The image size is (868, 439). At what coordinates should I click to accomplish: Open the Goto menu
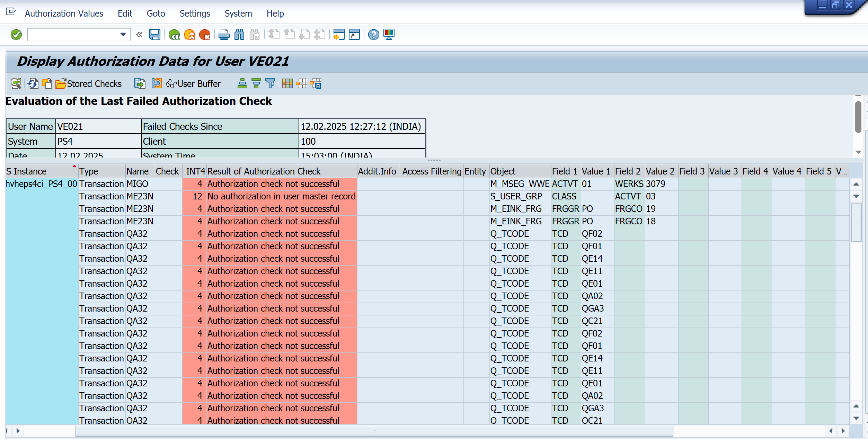tap(156, 14)
